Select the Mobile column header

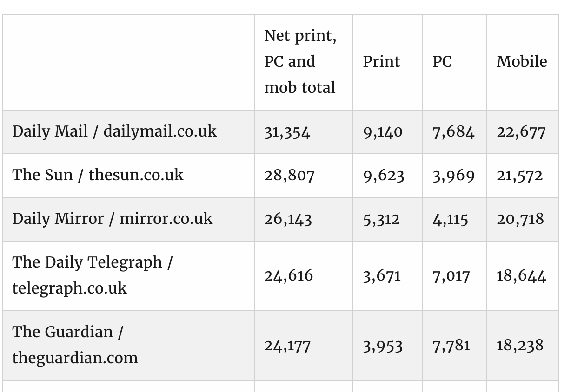(x=522, y=62)
